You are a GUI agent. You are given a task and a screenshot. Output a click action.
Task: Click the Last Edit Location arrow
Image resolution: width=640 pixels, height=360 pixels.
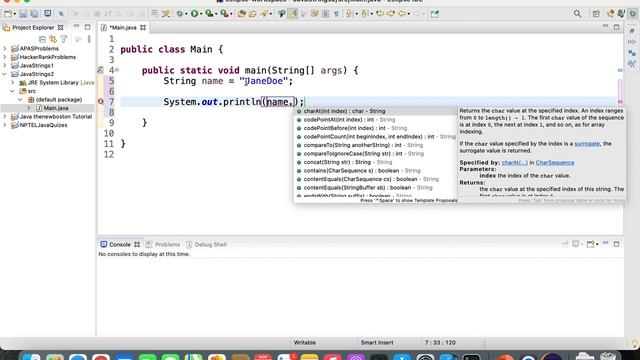380,13
